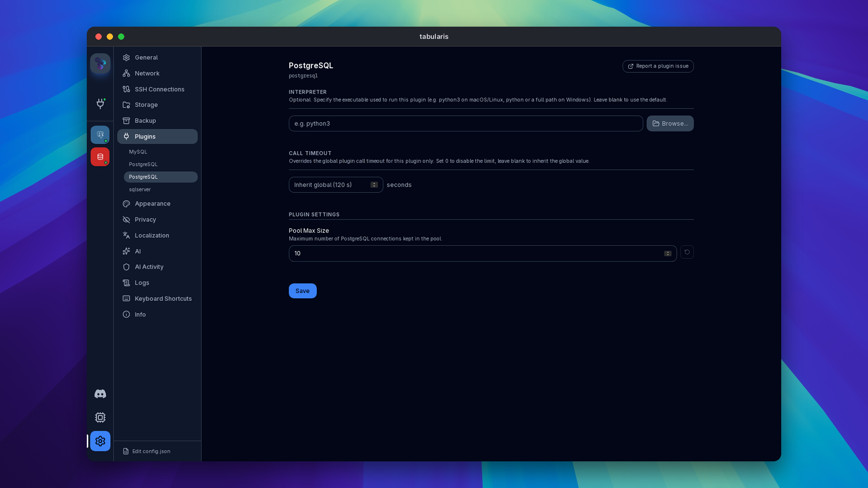Select the red database connection icon
This screenshot has height=488, width=868.
[100, 157]
